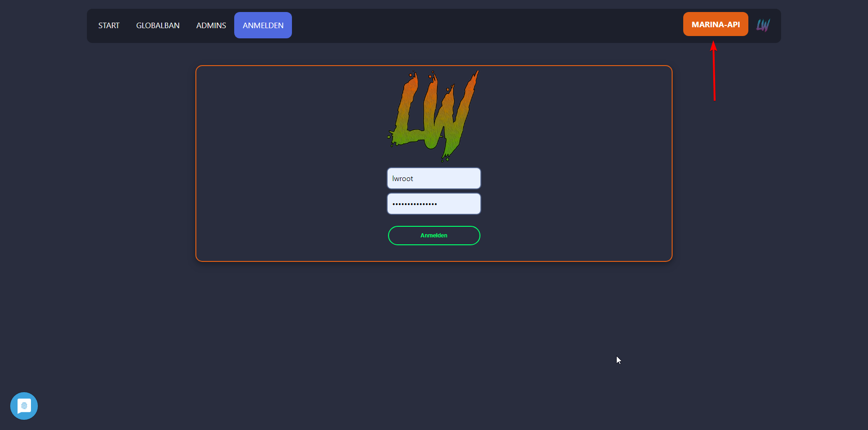This screenshot has width=868, height=430.
Task: Launch the support chat in bottom corner
Action: coord(24,406)
